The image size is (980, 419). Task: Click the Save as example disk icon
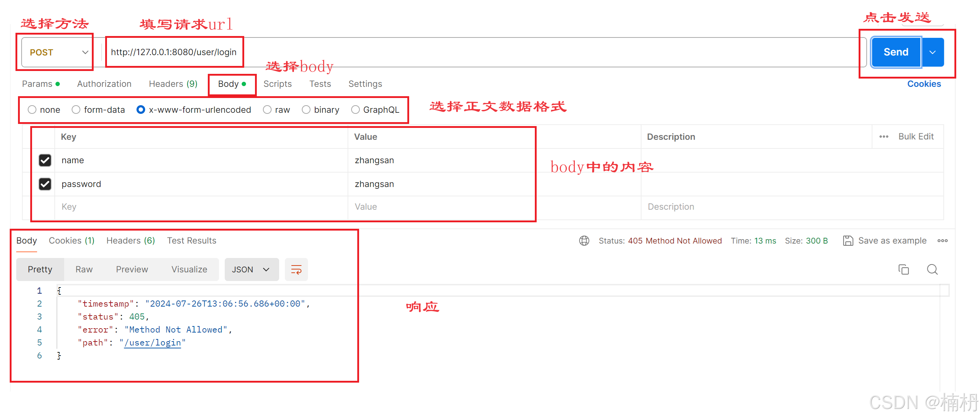847,241
